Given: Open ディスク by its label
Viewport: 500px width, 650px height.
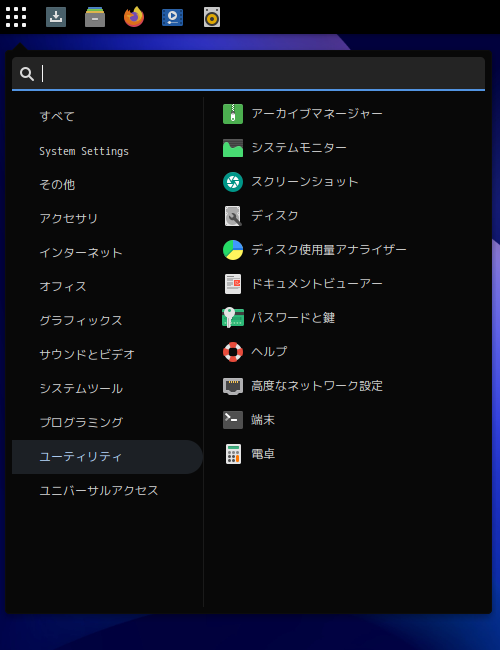Looking at the screenshot, I should 275,216.
